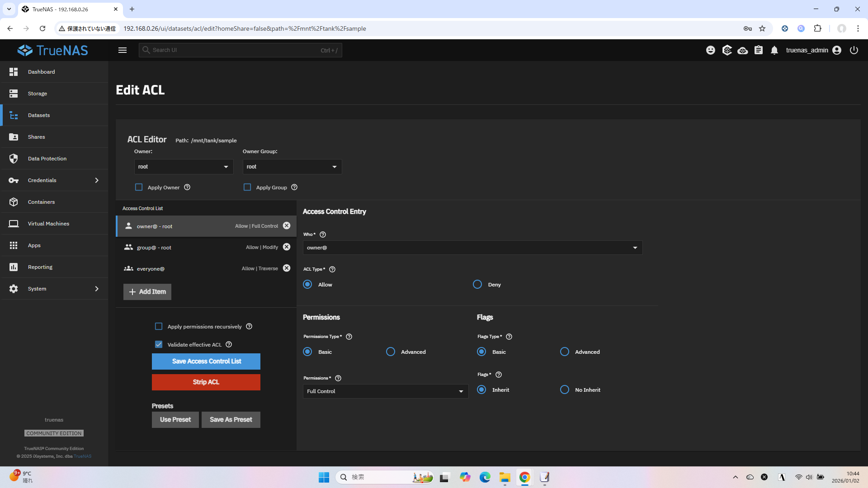Open the jobs clipboard icon
This screenshot has height=488, width=868.
tap(759, 50)
